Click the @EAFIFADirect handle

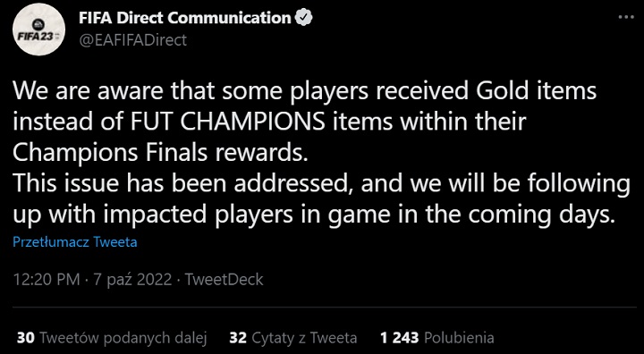coord(131,40)
